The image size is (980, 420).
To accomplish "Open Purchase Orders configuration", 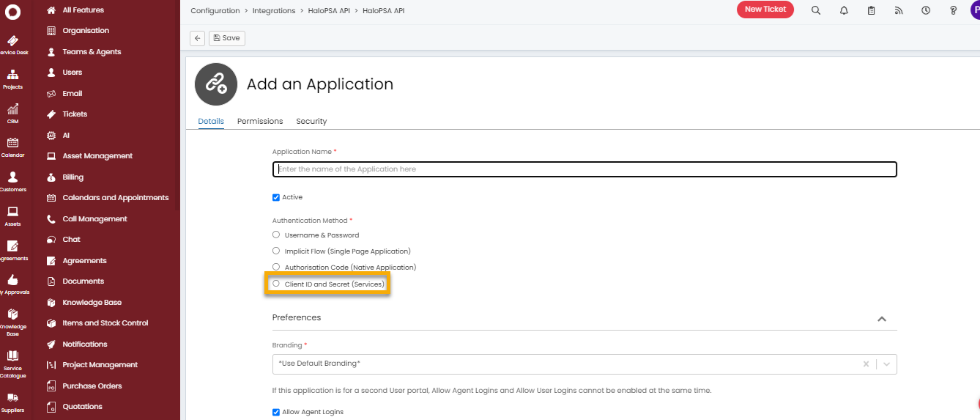I will point(92,386).
